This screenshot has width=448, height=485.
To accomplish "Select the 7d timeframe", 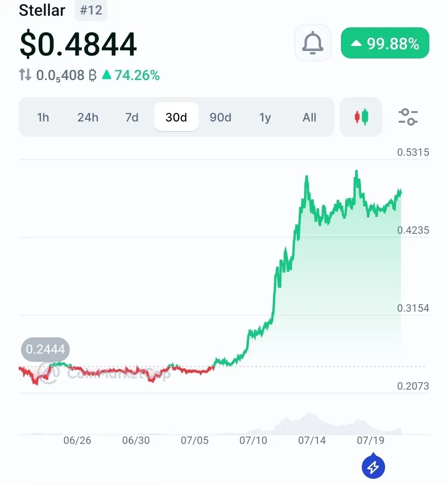I will pos(132,117).
